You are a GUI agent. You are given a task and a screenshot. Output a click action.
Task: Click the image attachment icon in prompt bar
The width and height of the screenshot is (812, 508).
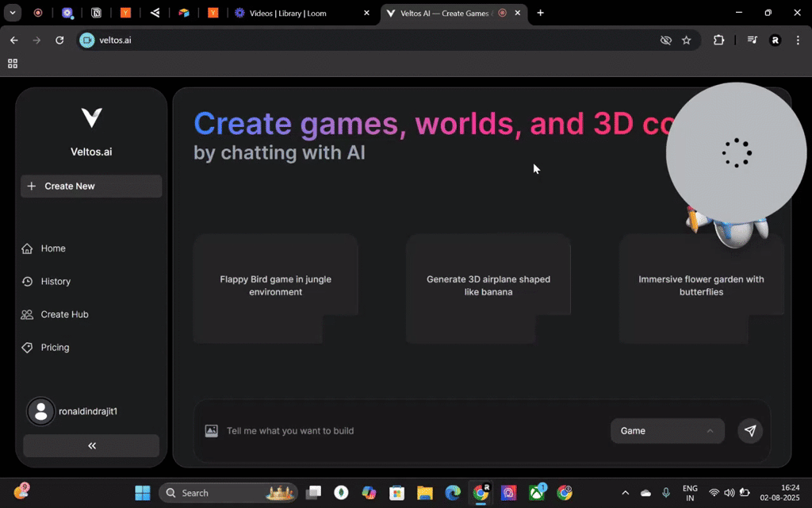pyautogui.click(x=211, y=430)
